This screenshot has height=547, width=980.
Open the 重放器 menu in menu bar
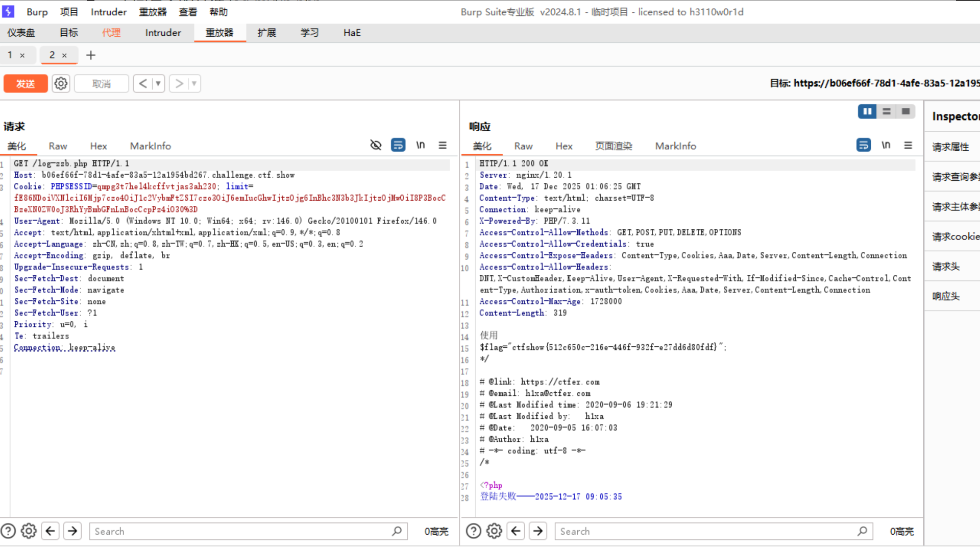pos(153,12)
